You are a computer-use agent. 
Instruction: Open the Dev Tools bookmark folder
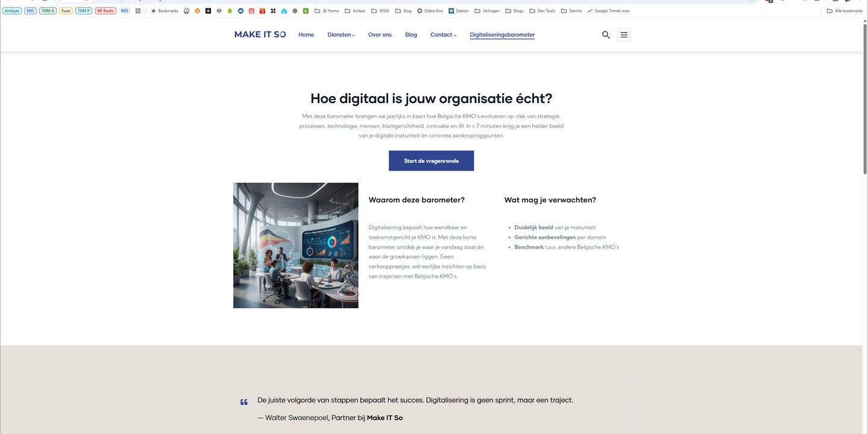click(542, 11)
